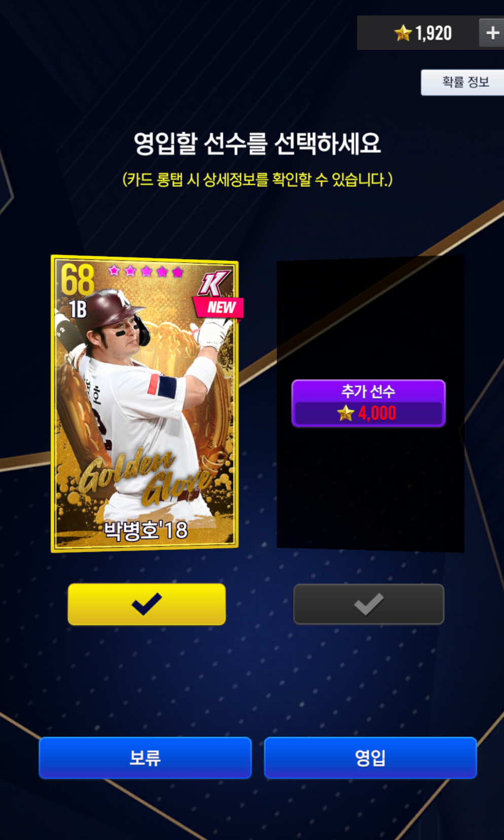The width and height of the screenshot is (504, 840).
Task: Tap the hidden black player card
Action: point(371,404)
